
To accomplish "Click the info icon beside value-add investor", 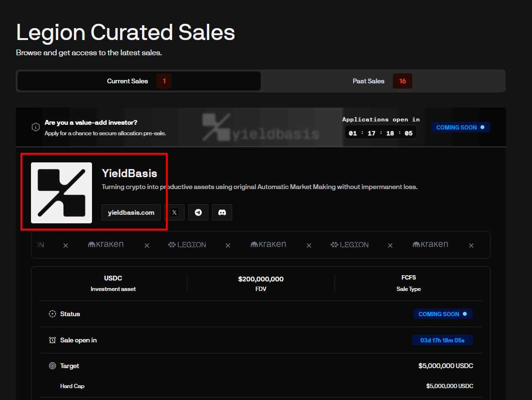I will click(36, 128).
